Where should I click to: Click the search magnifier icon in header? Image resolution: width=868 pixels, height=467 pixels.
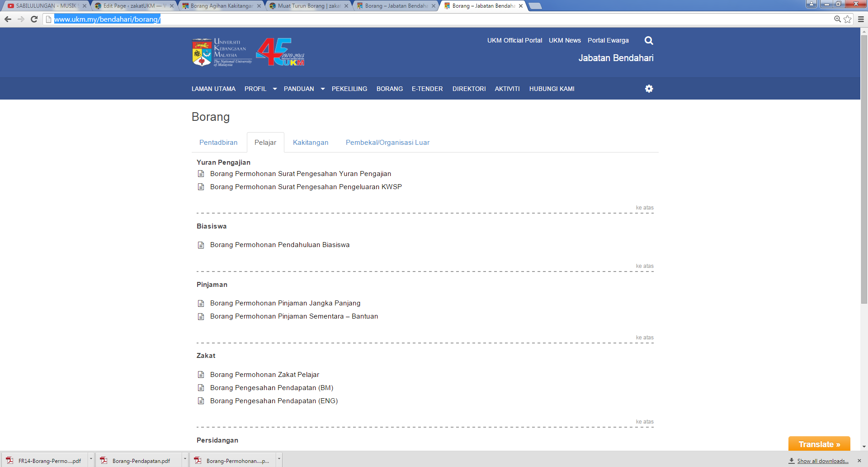tap(649, 41)
